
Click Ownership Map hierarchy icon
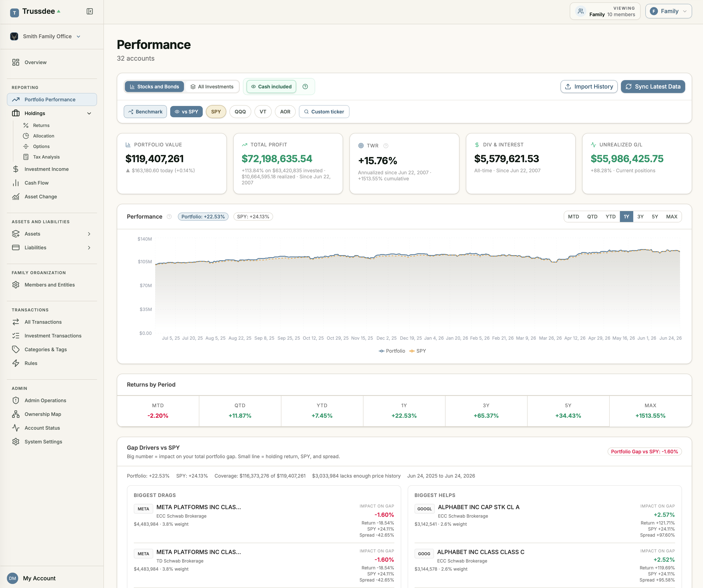click(x=16, y=414)
